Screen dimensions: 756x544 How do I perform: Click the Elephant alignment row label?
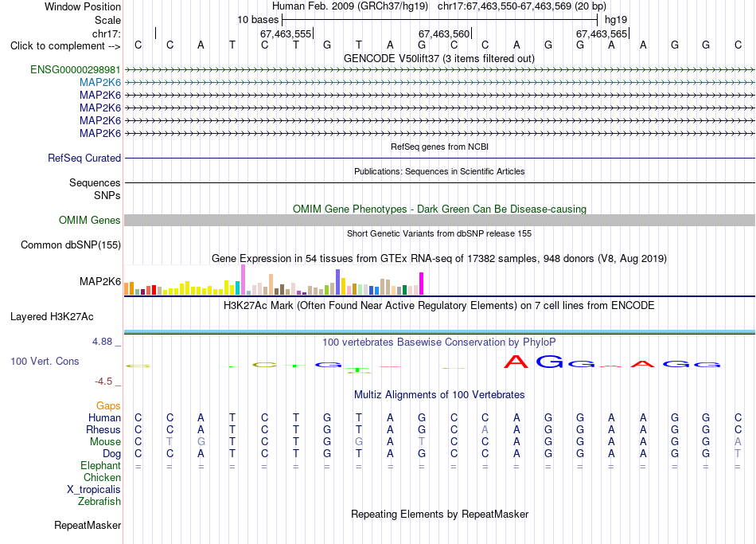[x=101, y=466]
